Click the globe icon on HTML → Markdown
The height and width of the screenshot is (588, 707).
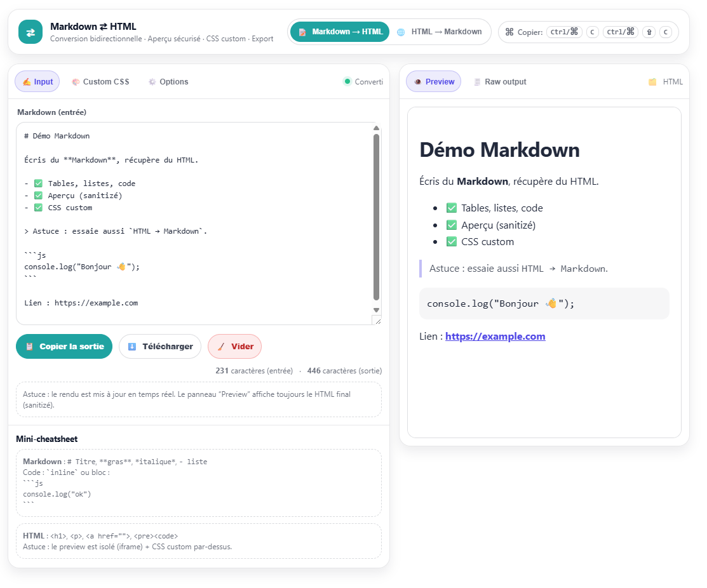click(401, 32)
